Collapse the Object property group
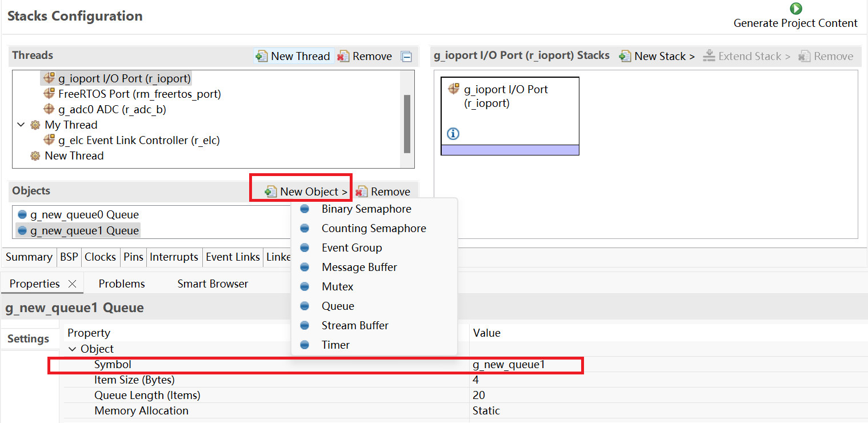The height and width of the screenshot is (423, 868). click(x=72, y=349)
